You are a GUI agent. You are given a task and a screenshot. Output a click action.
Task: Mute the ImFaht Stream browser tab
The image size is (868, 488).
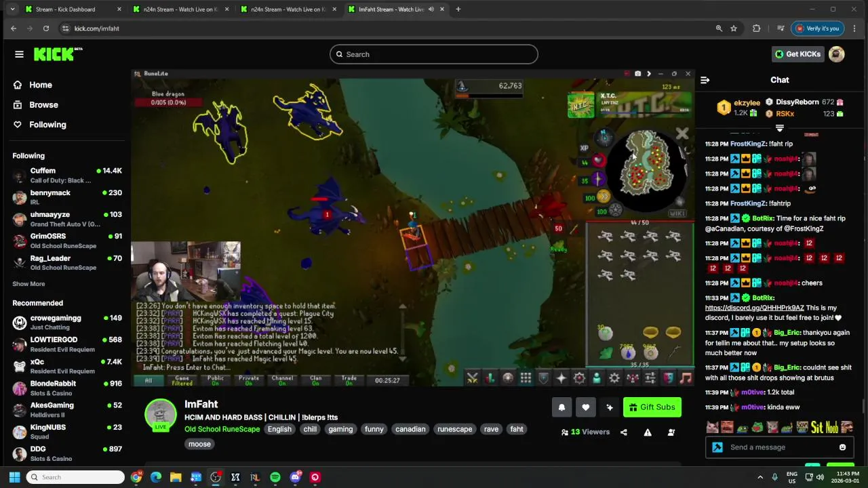(x=431, y=9)
